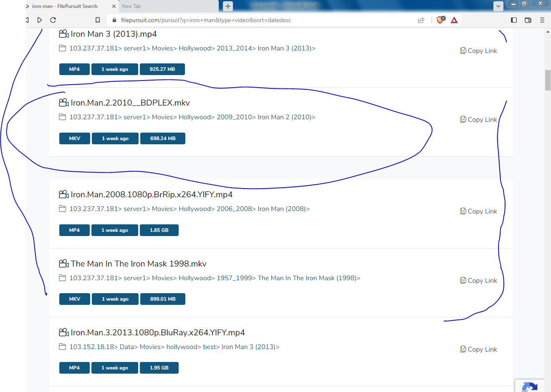Click the 1.95 GB size badge

[159, 368]
